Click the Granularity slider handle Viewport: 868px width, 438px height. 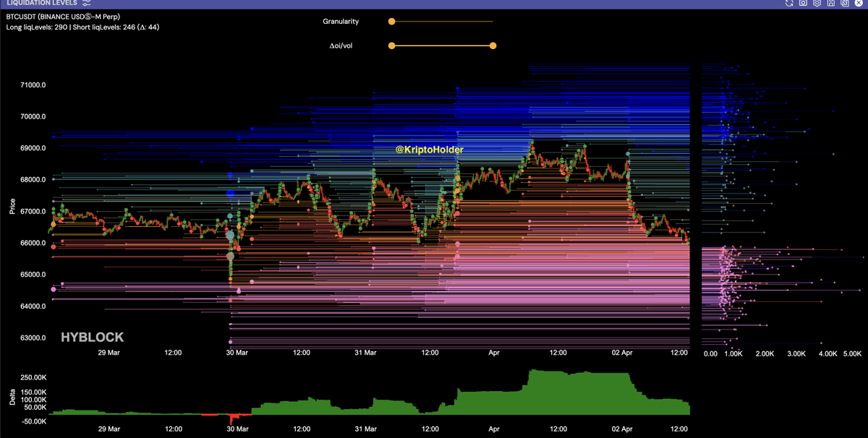[391, 22]
